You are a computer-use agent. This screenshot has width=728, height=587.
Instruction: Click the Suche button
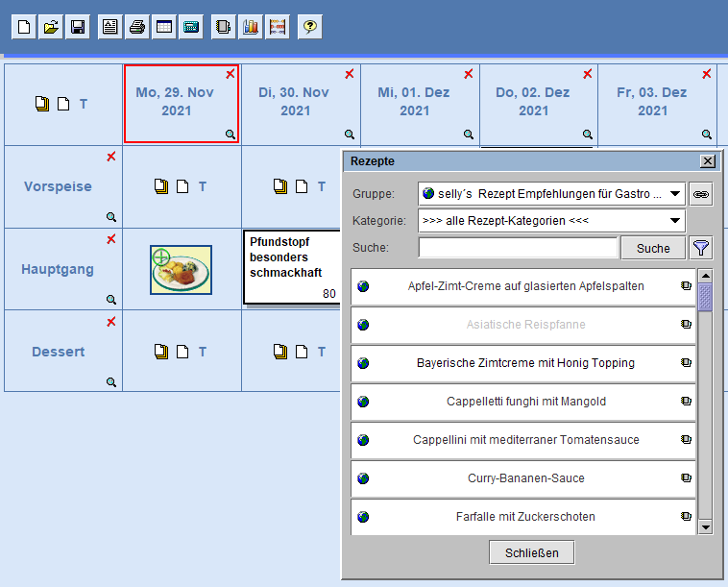pyautogui.click(x=653, y=248)
